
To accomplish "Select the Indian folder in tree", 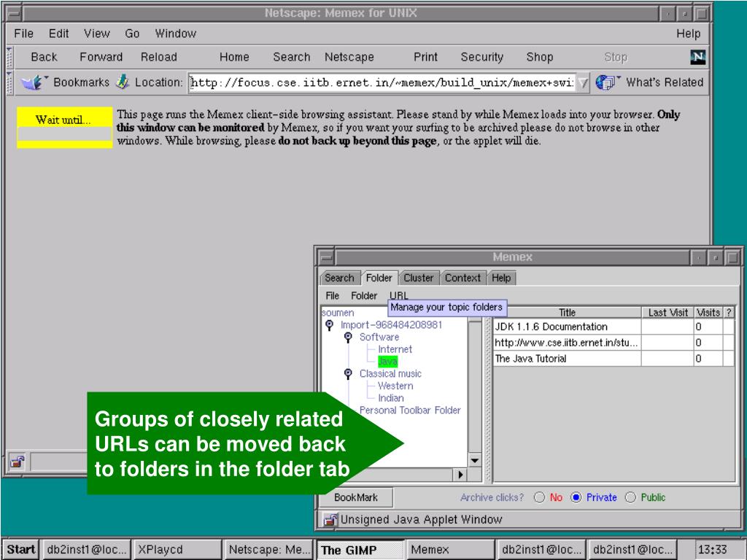I will tap(391, 397).
